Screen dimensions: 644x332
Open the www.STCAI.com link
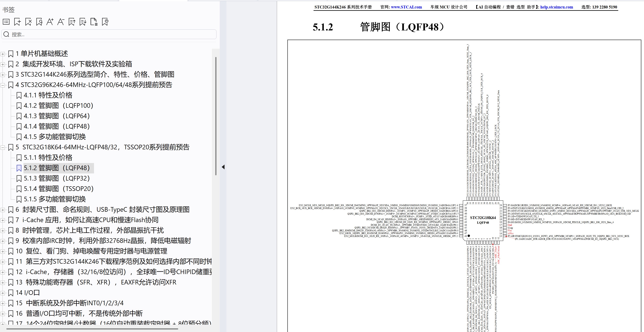(406, 7)
